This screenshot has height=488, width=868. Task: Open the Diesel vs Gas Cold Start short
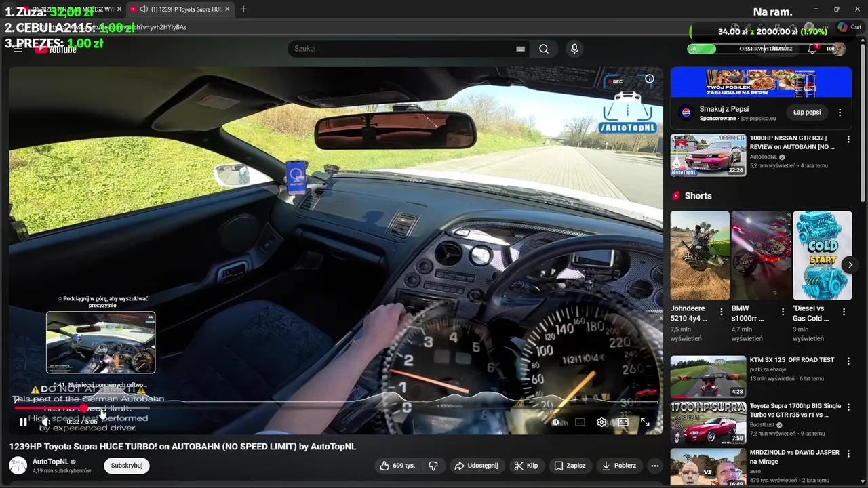click(x=823, y=256)
